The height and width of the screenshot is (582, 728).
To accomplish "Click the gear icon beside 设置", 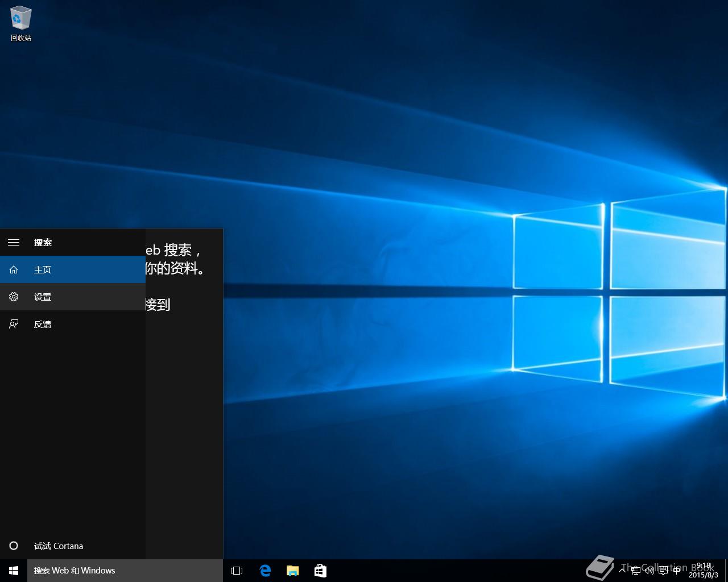I will pyautogui.click(x=14, y=297).
